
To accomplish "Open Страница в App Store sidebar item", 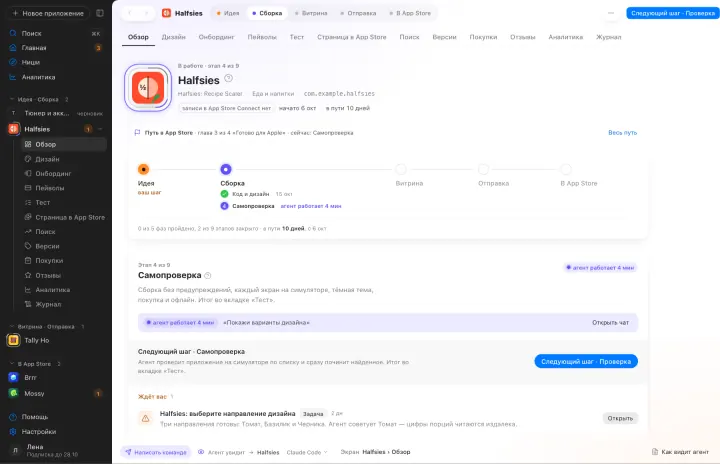I will click(63, 217).
